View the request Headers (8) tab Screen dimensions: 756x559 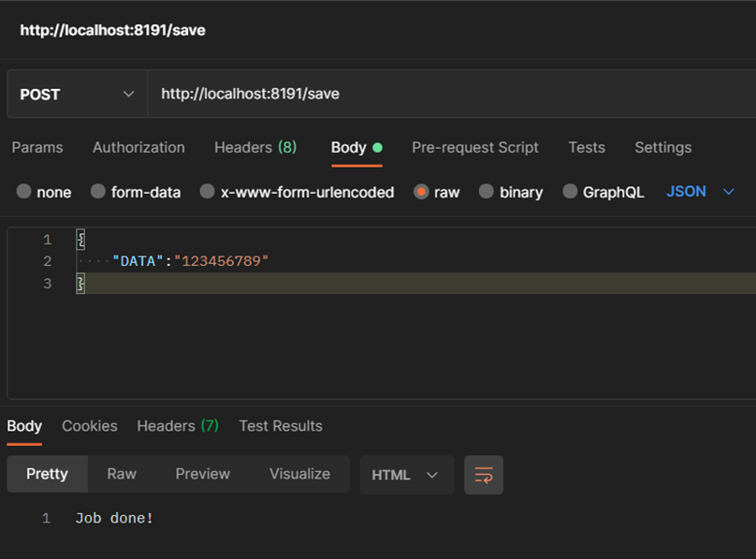tap(254, 148)
